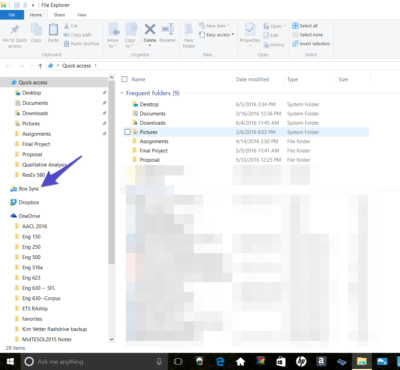The height and width of the screenshot is (370, 400).
Task: Select Quick access in navigation pane
Action: pos(54,82)
